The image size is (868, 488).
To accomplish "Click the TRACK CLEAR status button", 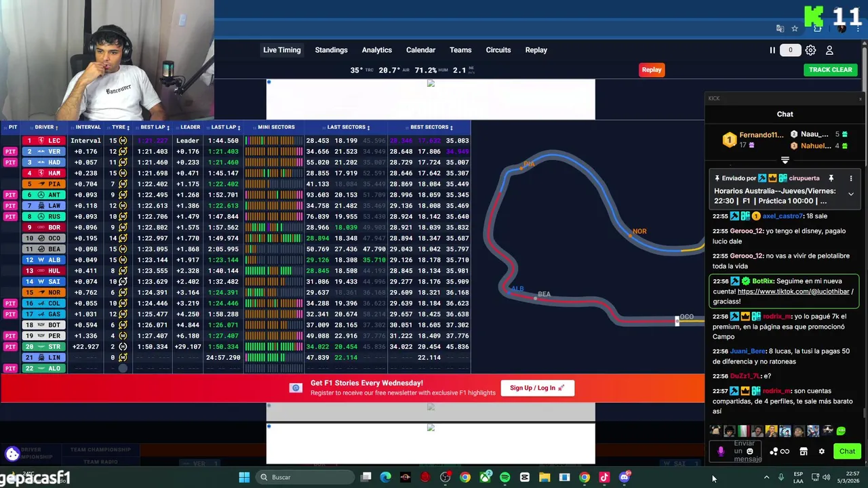I will pyautogui.click(x=830, y=70).
